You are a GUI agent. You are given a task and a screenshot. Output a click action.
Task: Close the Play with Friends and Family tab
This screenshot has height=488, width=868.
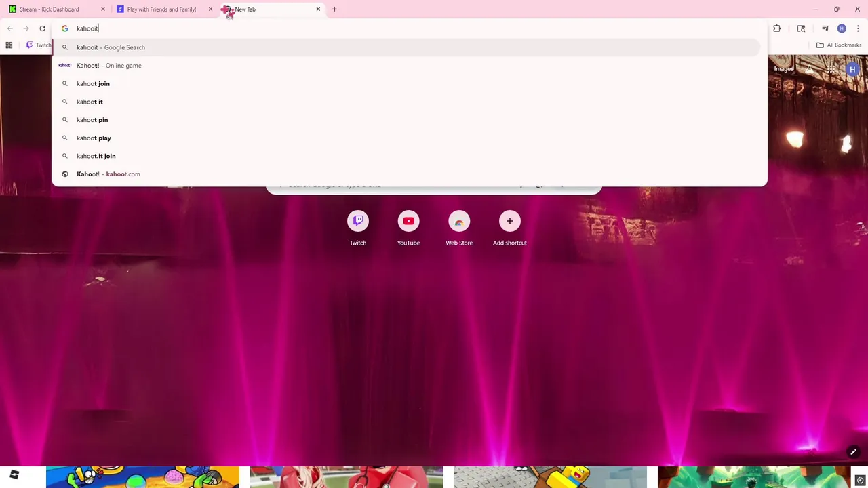[210, 9]
